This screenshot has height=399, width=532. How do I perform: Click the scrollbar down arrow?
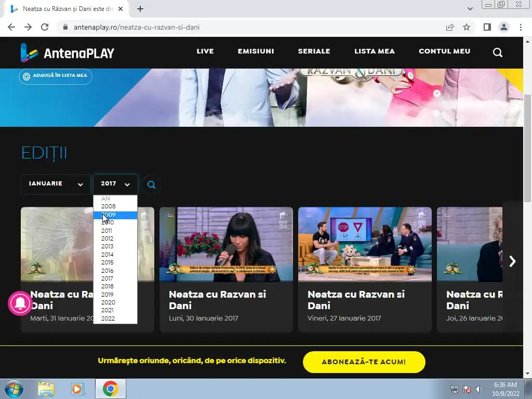[528, 374]
